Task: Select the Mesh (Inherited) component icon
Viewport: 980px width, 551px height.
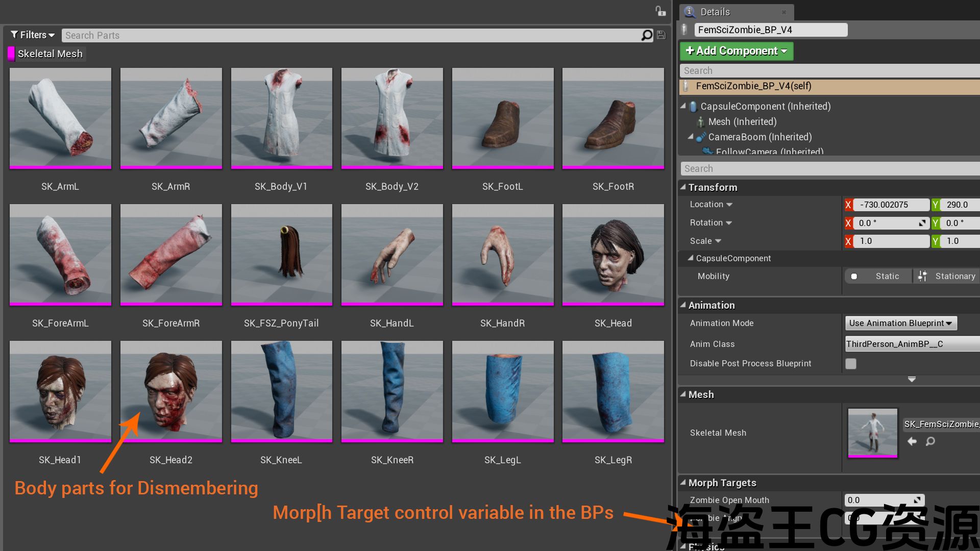Action: (701, 122)
